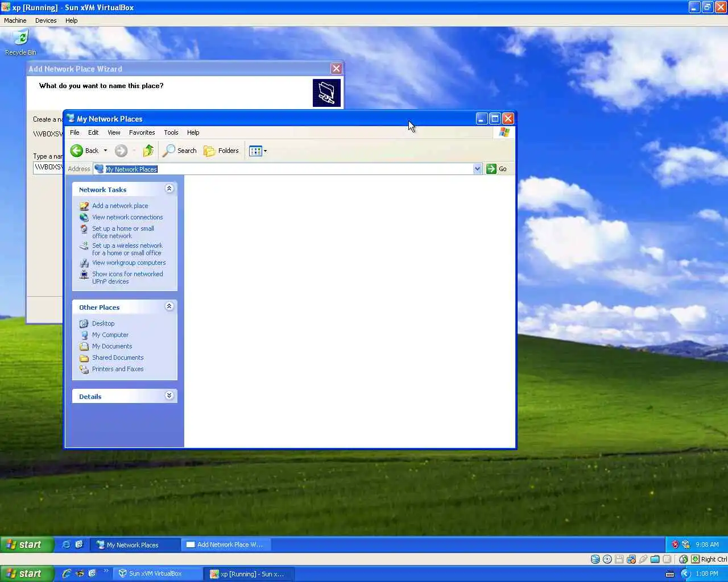Click the Shared Documents folder icon
Screen dimensions: 728x582
pyautogui.click(x=84, y=357)
